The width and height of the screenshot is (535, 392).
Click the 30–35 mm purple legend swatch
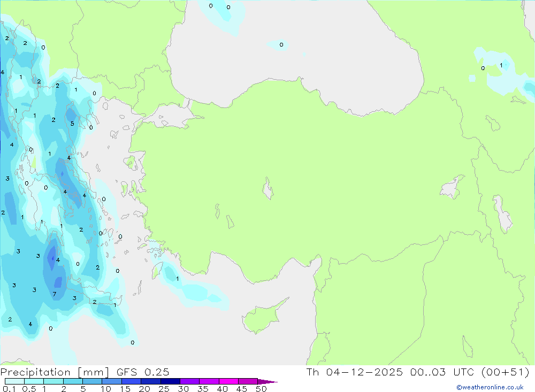[x=189, y=381]
